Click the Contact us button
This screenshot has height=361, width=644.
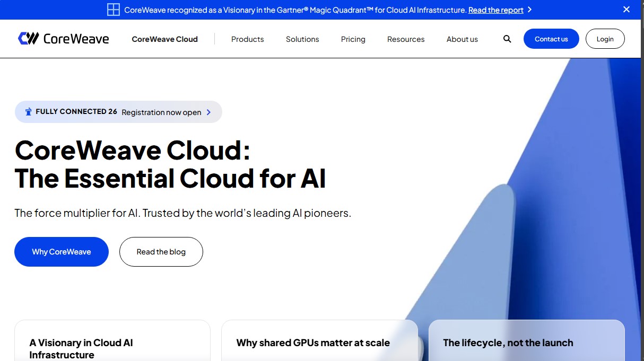tap(551, 39)
